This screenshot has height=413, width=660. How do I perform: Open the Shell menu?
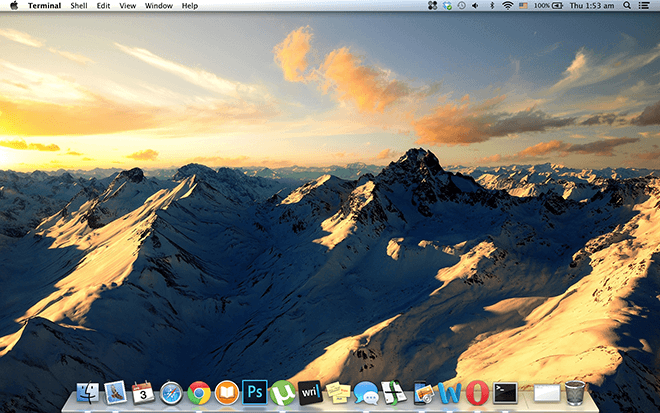(78, 6)
